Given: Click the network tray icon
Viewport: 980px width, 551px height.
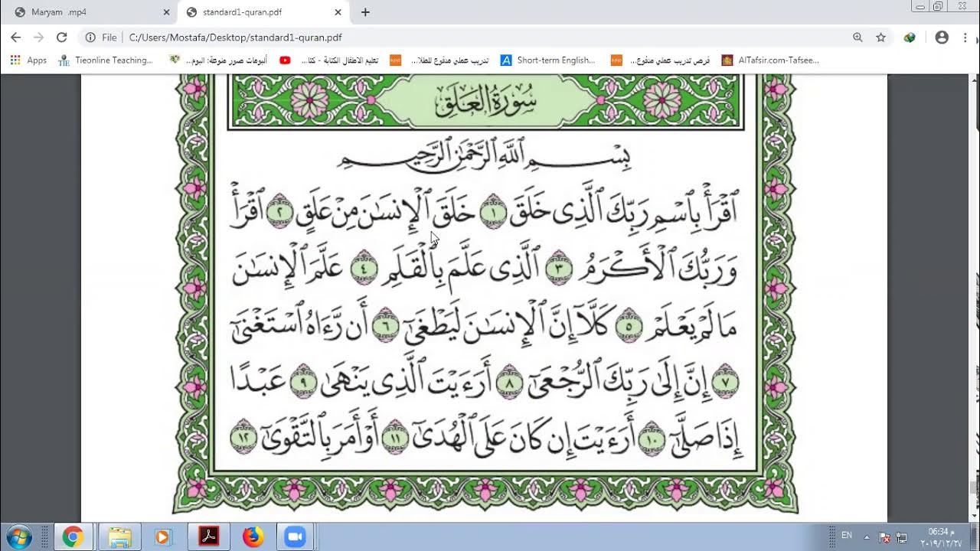Looking at the screenshot, I should coord(902,537).
